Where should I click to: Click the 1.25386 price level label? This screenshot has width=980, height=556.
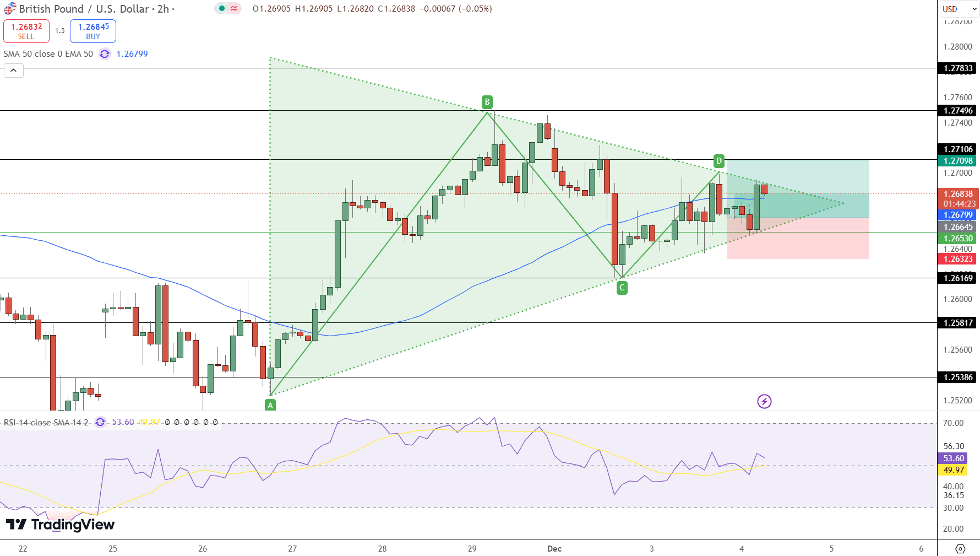coord(958,377)
